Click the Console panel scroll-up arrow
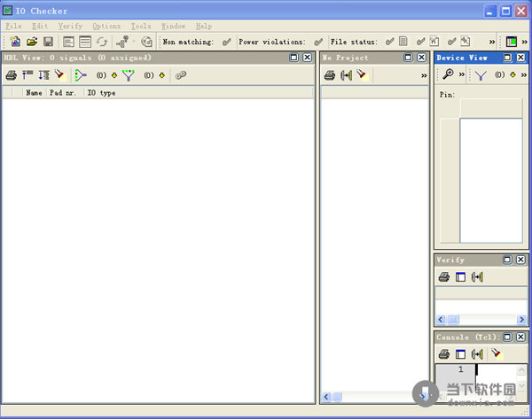This screenshot has width=532, height=419. 521,370
